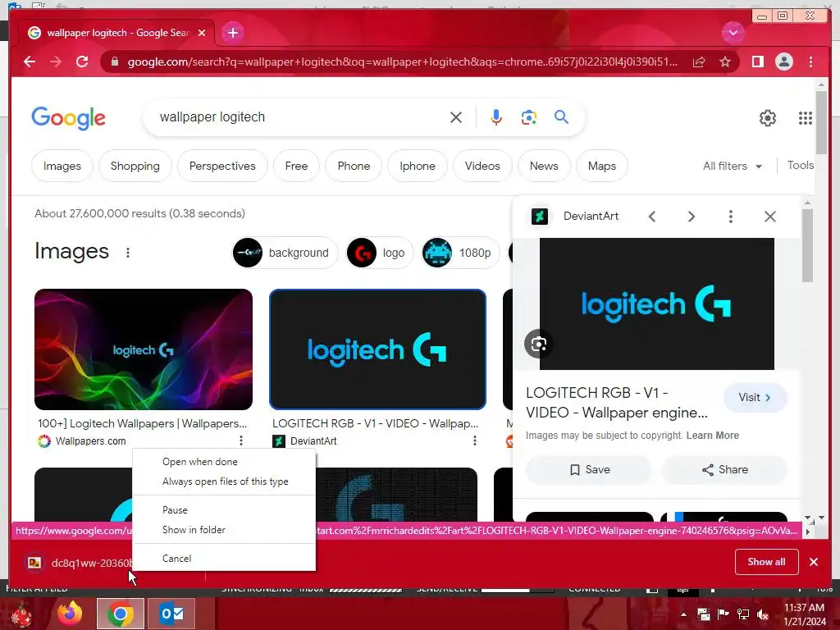Search inside image with preview Lens button
This screenshot has width=840, height=630.
click(x=538, y=344)
